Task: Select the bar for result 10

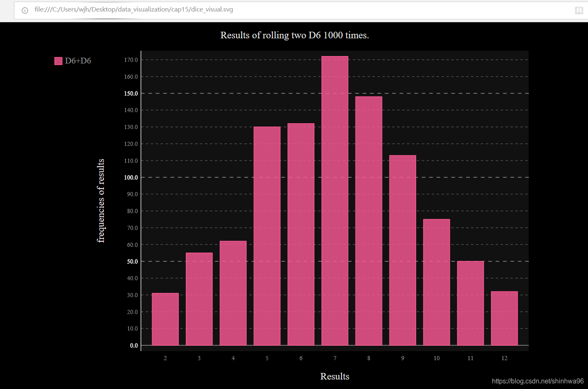Action: coord(437,282)
